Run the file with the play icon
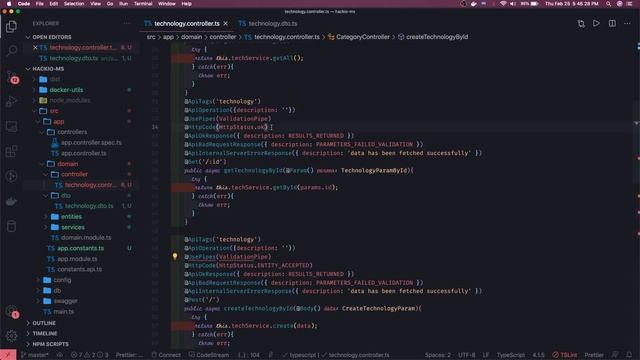The image size is (640, 360). click(x=596, y=23)
